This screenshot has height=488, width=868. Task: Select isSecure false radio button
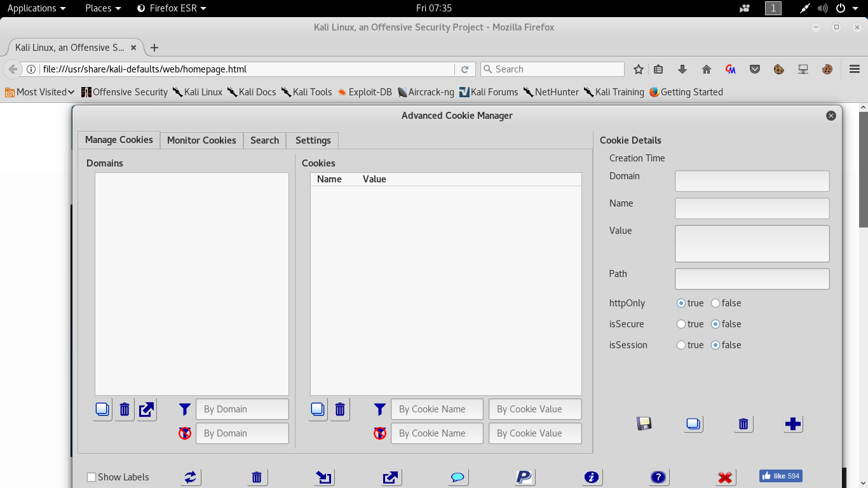pyautogui.click(x=715, y=324)
